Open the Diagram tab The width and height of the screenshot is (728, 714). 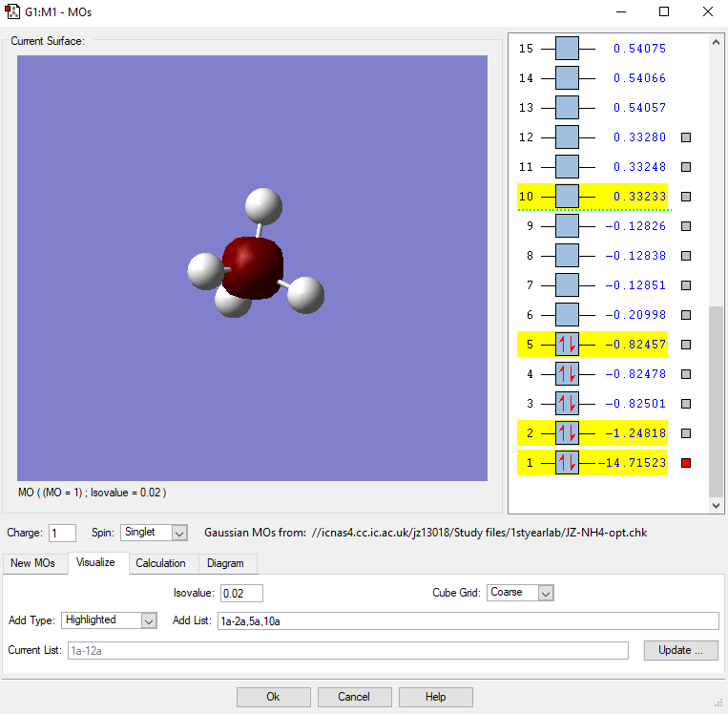pos(226,563)
